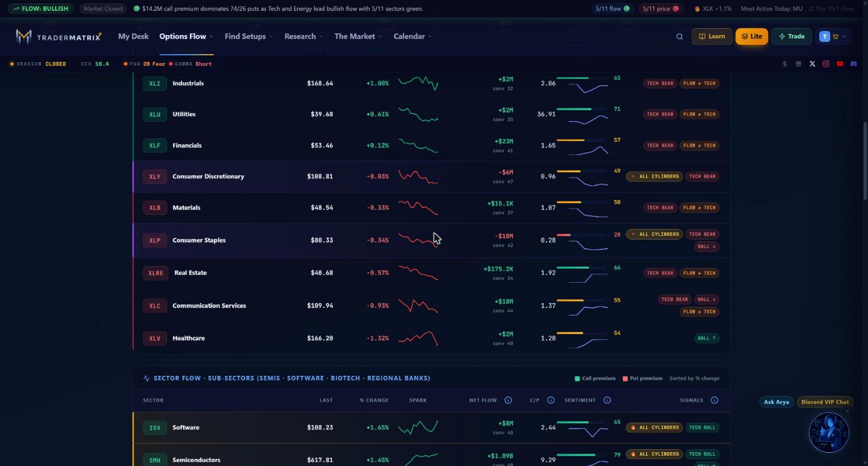This screenshot has width=868, height=466.
Task: Click the XLC ticker badge
Action: pyautogui.click(x=154, y=306)
